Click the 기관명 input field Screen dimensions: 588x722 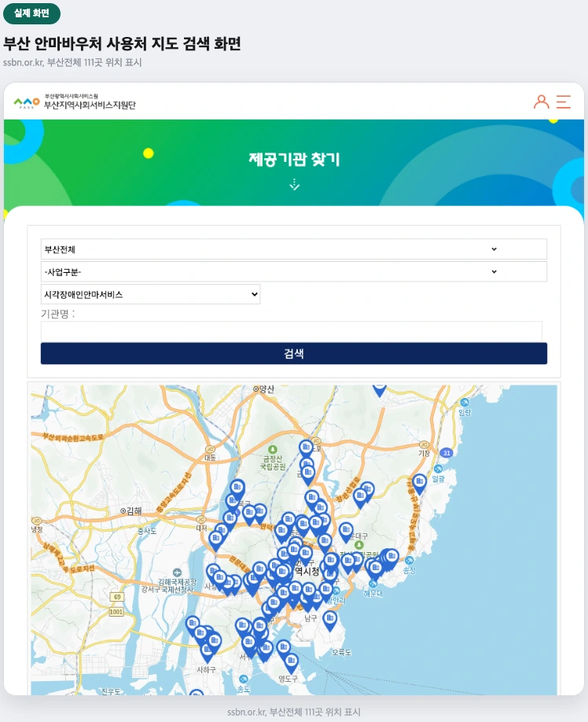pyautogui.click(x=291, y=332)
